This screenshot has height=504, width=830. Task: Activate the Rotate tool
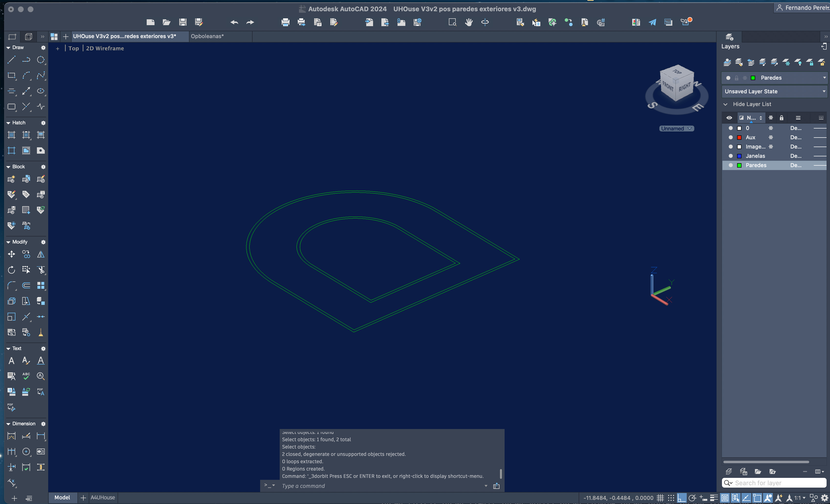click(x=11, y=270)
